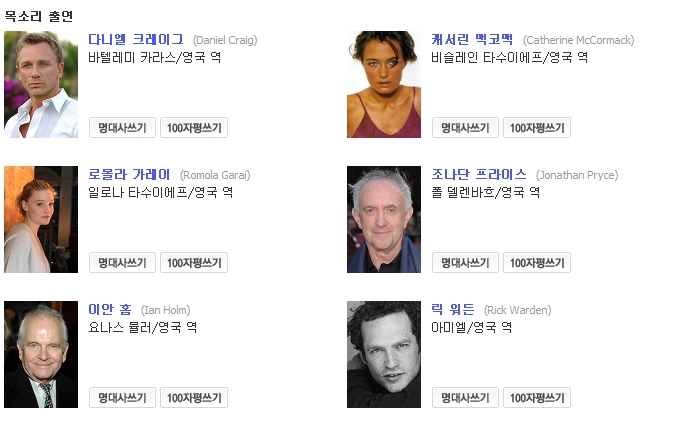Open the 캐서린 맥코맥 name link
The height and width of the screenshot is (421, 695).
click(472, 39)
